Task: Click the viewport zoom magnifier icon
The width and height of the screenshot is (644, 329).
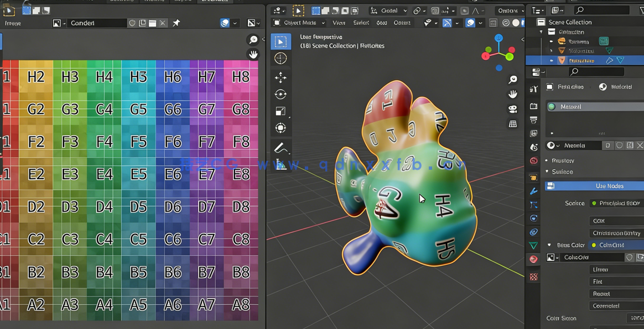Action: [x=513, y=79]
